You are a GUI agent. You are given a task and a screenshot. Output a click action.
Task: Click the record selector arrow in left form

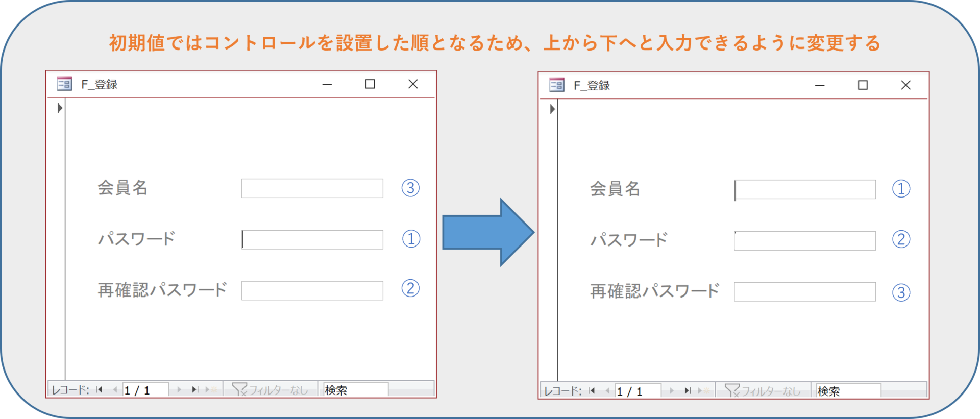pyautogui.click(x=60, y=108)
